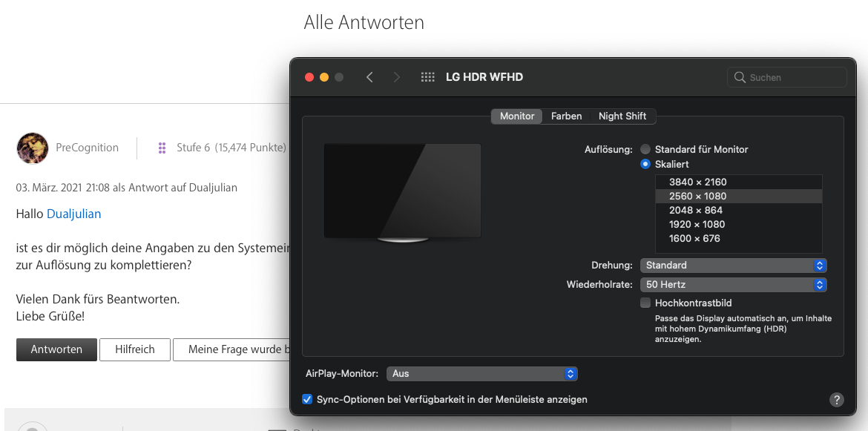Open the AirPlay-Monitor dropdown set to Aus
Viewport: 868px width, 431px height.
[x=481, y=373]
